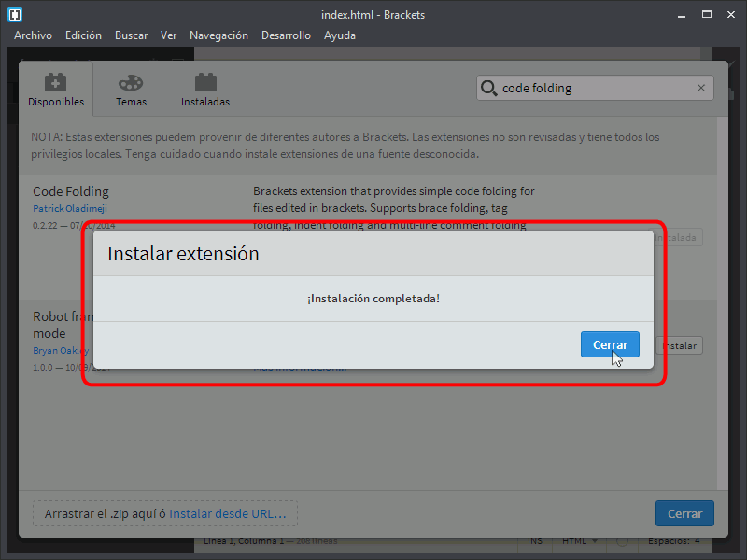Switch to the Disponibles tab

pyautogui.click(x=56, y=90)
